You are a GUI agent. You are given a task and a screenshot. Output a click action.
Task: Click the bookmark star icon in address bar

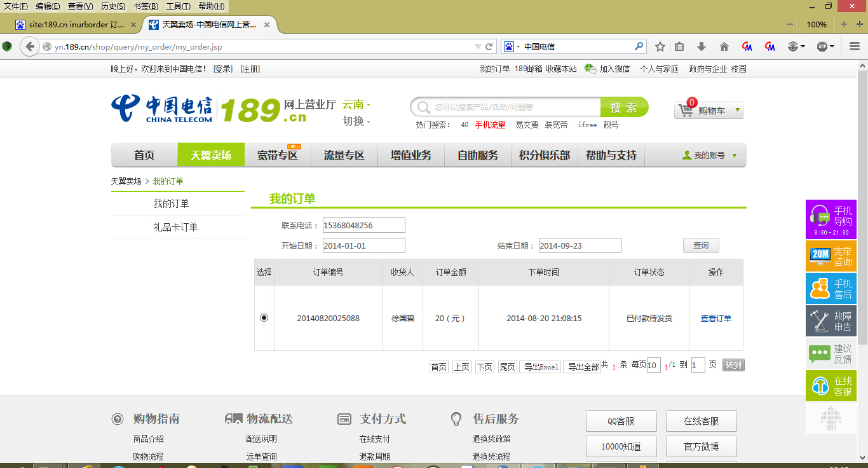660,46
